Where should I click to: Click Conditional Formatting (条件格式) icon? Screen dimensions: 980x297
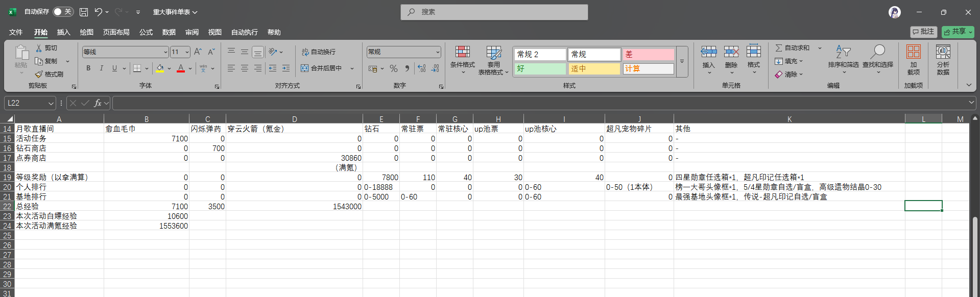462,60
